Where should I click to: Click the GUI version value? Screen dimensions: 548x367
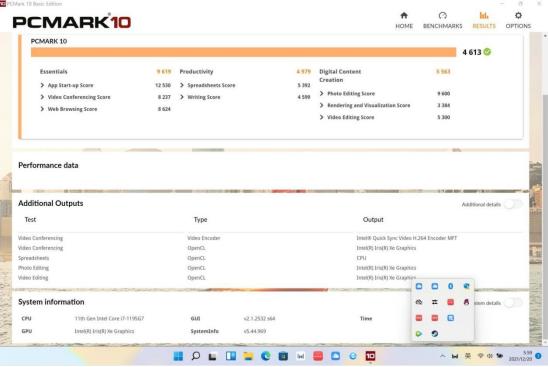259,318
